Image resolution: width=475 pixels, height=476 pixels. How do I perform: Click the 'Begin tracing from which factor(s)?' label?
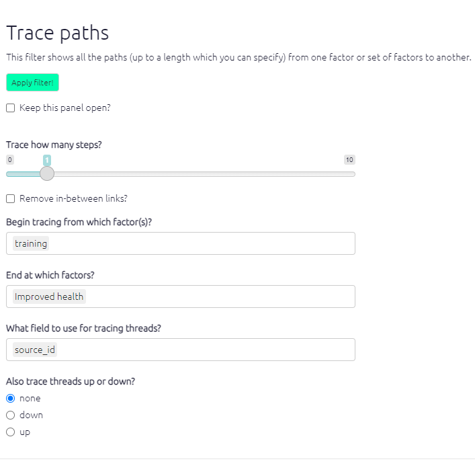click(x=79, y=222)
